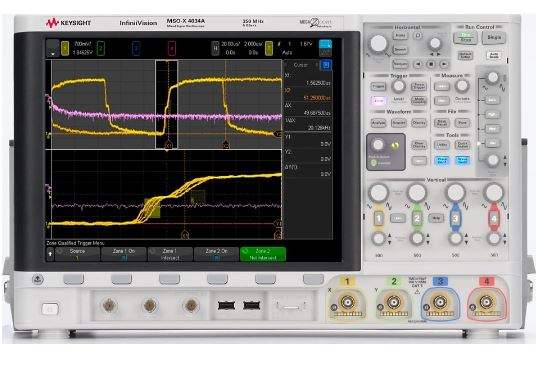Push the trigger Level knob
The image size is (557, 367).
[399, 86]
